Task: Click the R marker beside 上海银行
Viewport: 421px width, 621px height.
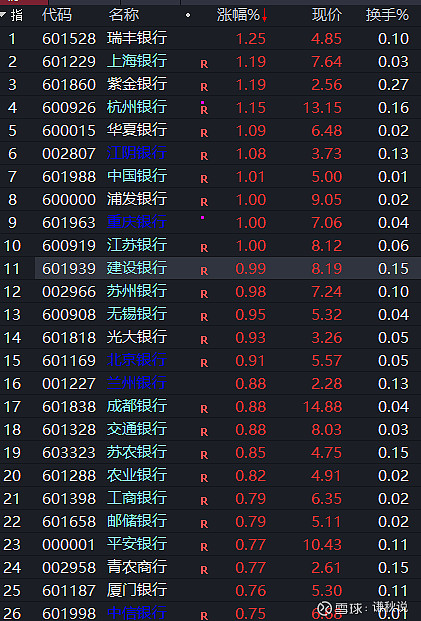Action: click(204, 64)
